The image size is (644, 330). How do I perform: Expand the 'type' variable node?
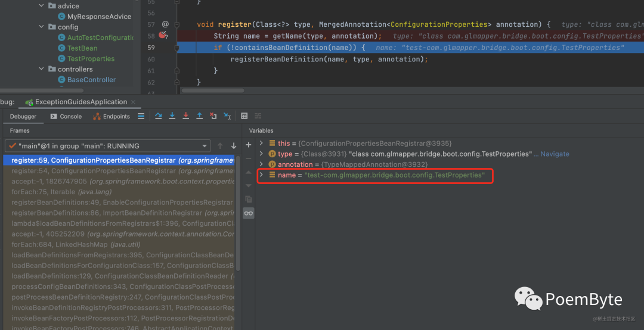click(x=261, y=154)
